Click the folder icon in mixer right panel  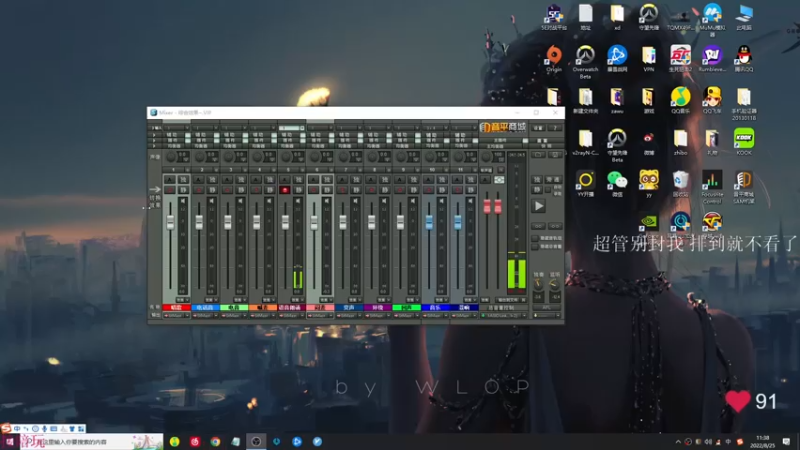538,155
